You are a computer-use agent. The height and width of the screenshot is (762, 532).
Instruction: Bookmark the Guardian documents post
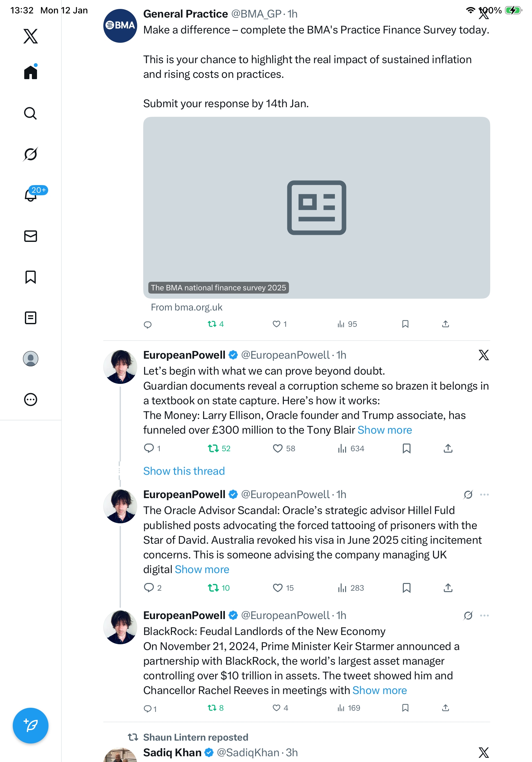click(406, 448)
